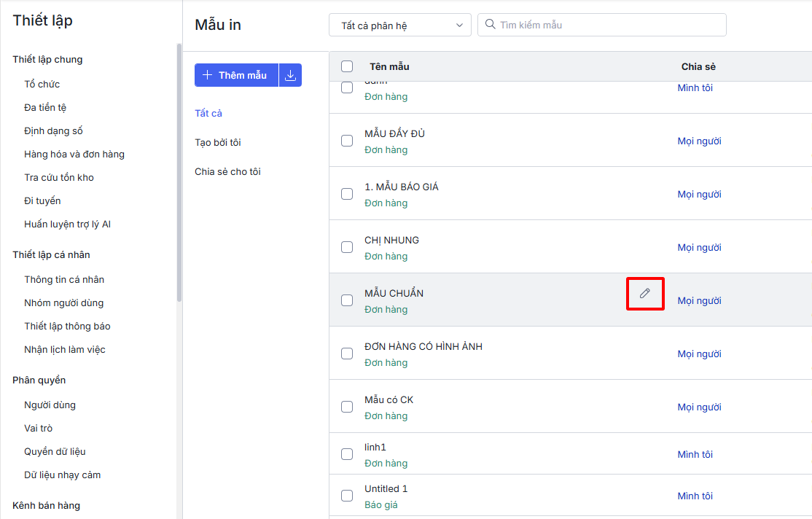812x519 pixels.
Task: Check the box for MẪU ĐẦY ĐỦ
Action: [347, 141]
